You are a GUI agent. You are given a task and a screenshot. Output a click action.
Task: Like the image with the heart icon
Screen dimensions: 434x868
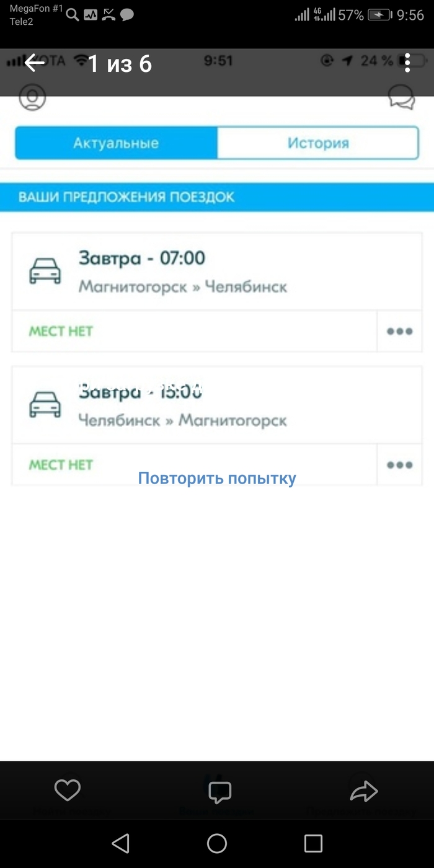tap(68, 790)
